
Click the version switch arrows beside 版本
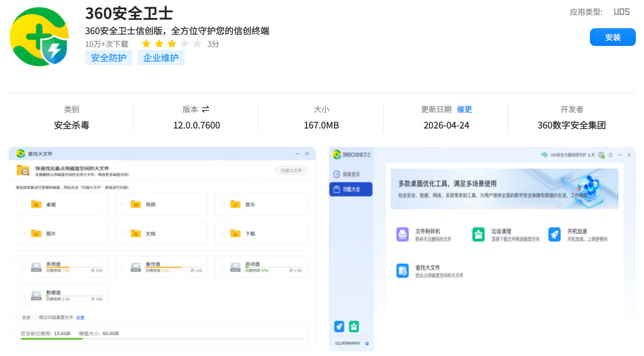click(x=205, y=109)
